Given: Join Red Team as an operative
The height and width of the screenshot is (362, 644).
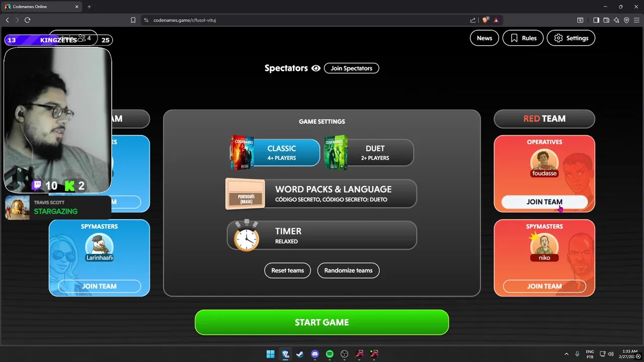Looking at the screenshot, I should click(x=544, y=202).
